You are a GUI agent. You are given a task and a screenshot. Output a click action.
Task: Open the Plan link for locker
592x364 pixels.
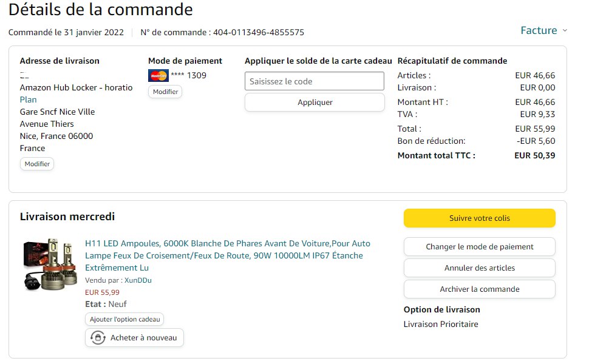(x=28, y=99)
